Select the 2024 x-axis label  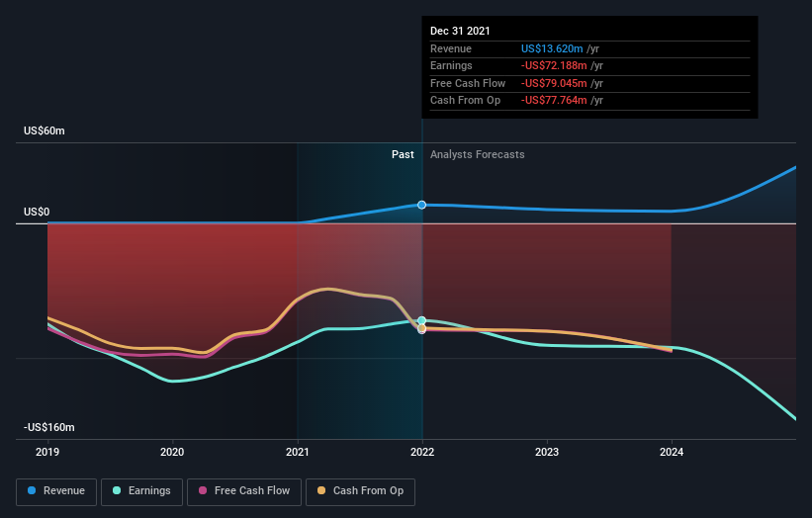[x=672, y=452]
